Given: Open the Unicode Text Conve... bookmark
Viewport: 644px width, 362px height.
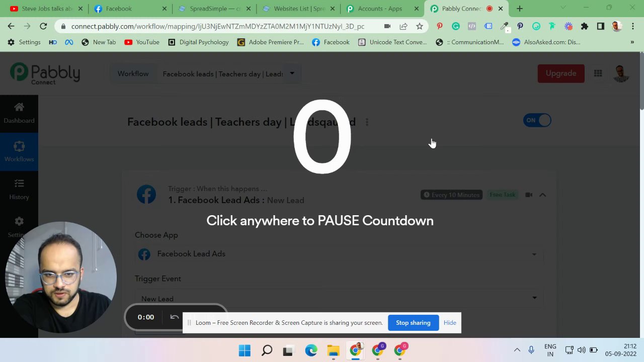Looking at the screenshot, I should (392, 42).
